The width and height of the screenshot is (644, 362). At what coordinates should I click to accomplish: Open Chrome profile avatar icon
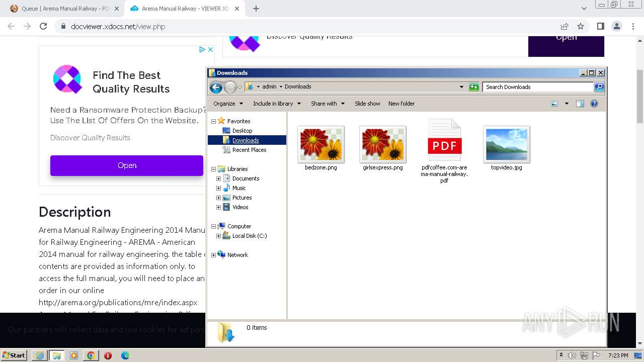point(616,26)
